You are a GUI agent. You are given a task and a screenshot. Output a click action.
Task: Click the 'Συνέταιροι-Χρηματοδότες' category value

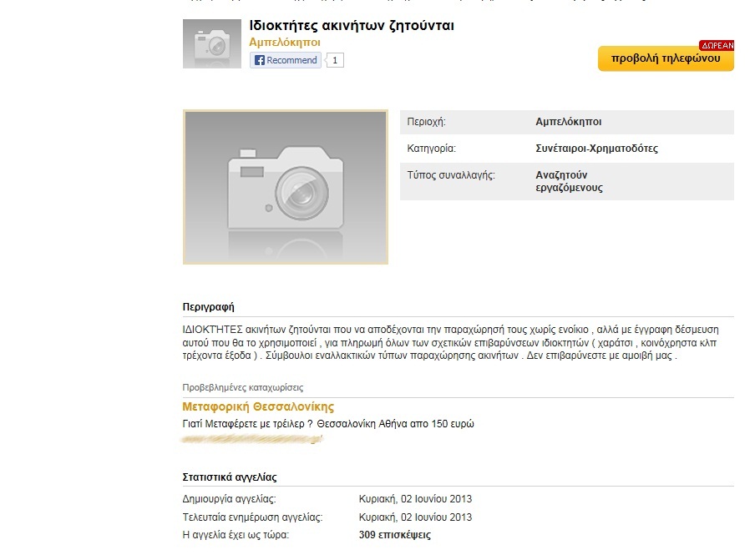(x=596, y=149)
